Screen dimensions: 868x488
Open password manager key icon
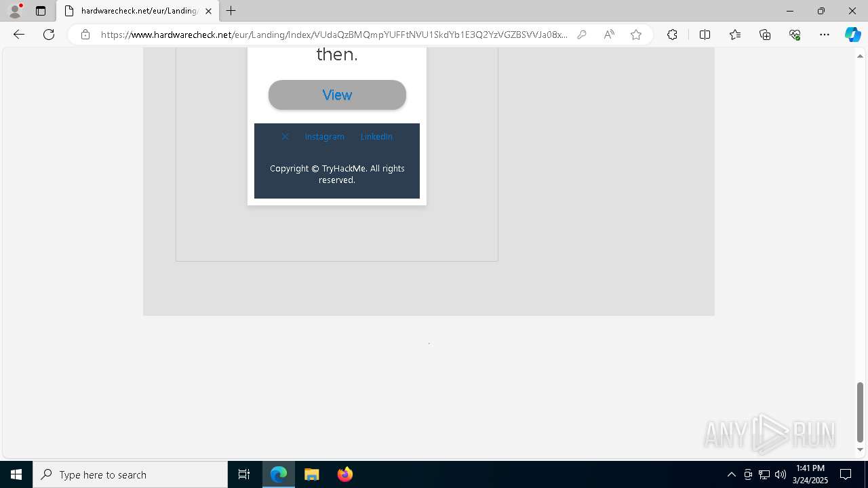[582, 35]
